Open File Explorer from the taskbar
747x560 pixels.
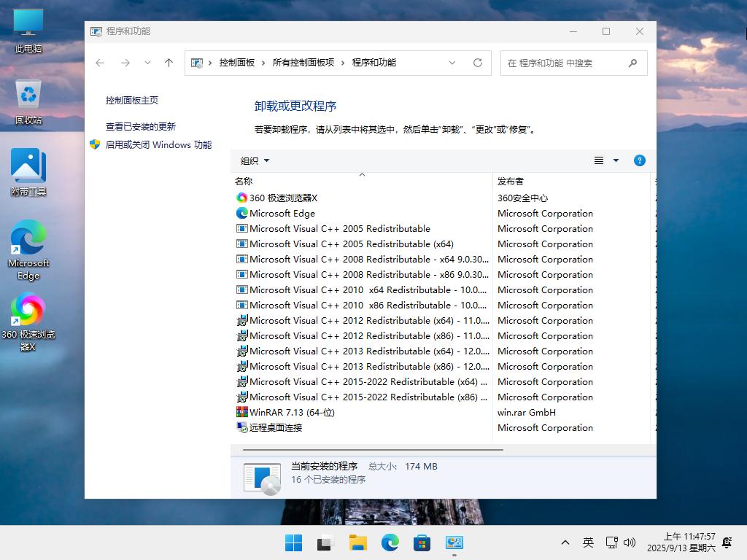point(357,542)
